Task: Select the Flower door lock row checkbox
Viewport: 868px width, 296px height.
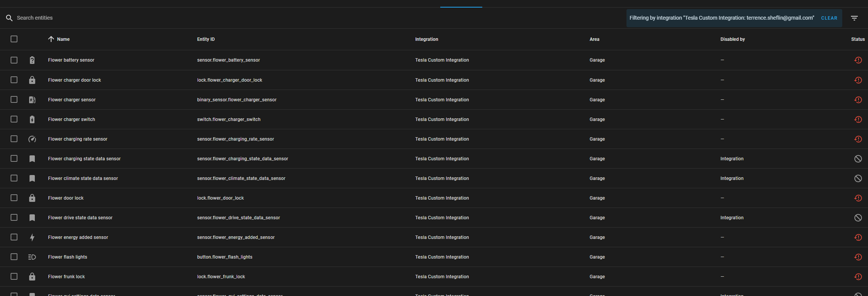Action: pos(14,198)
